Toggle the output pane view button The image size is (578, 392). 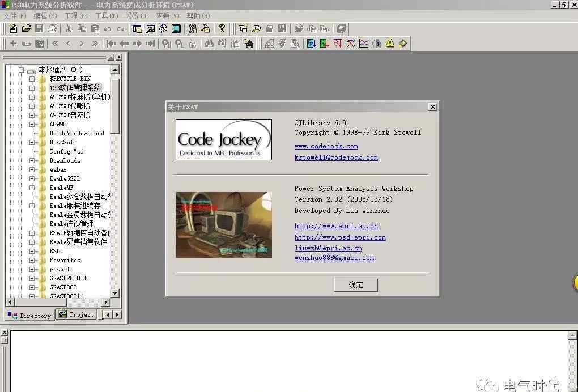[x=150, y=29]
